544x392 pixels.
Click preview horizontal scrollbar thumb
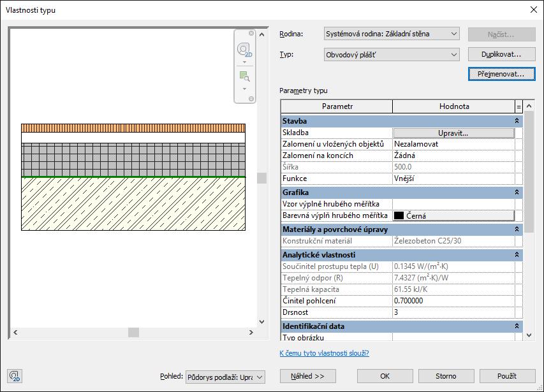coord(133,332)
